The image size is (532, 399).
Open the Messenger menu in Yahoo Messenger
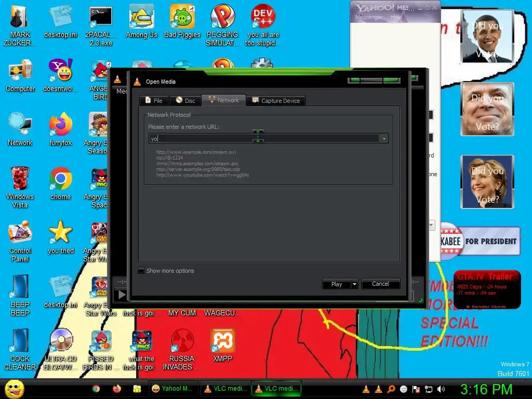368,17
